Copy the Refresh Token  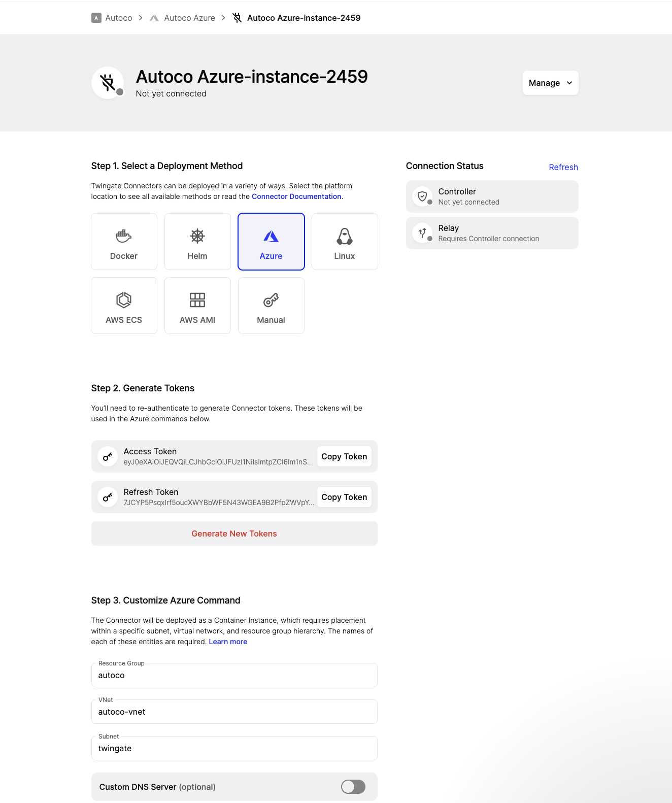pyautogui.click(x=344, y=497)
